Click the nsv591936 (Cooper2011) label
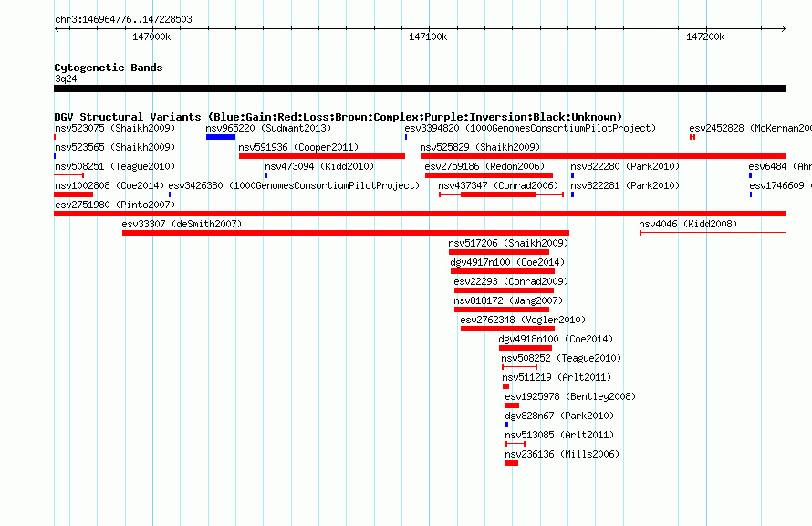 (x=298, y=147)
